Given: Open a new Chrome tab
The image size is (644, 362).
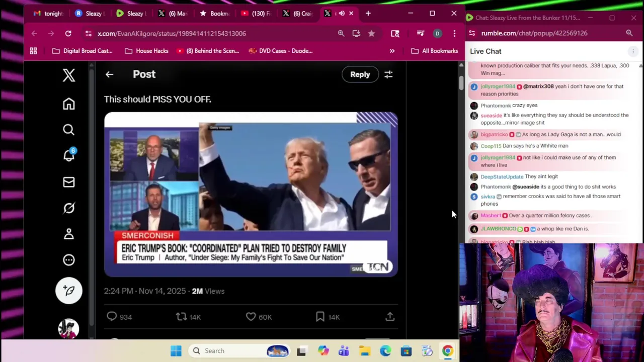Looking at the screenshot, I should pos(368,14).
